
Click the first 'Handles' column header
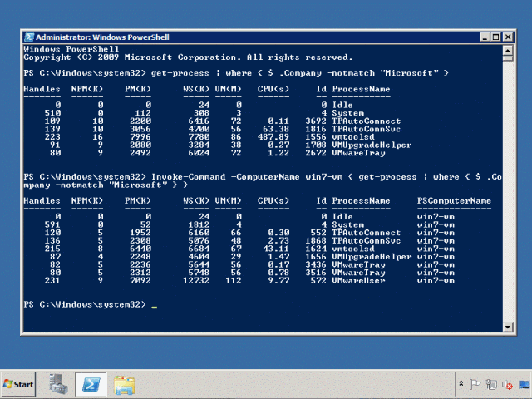click(x=42, y=89)
